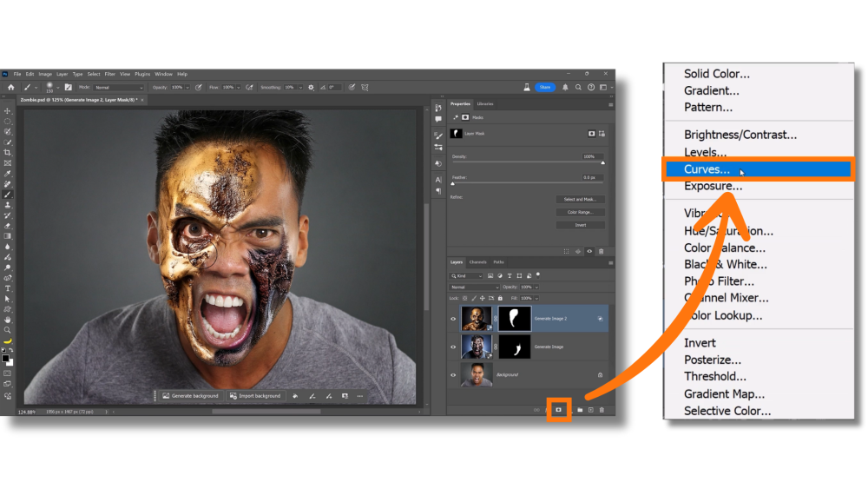
Task: Select the Brush tool in left toolbar
Action: click(x=8, y=195)
